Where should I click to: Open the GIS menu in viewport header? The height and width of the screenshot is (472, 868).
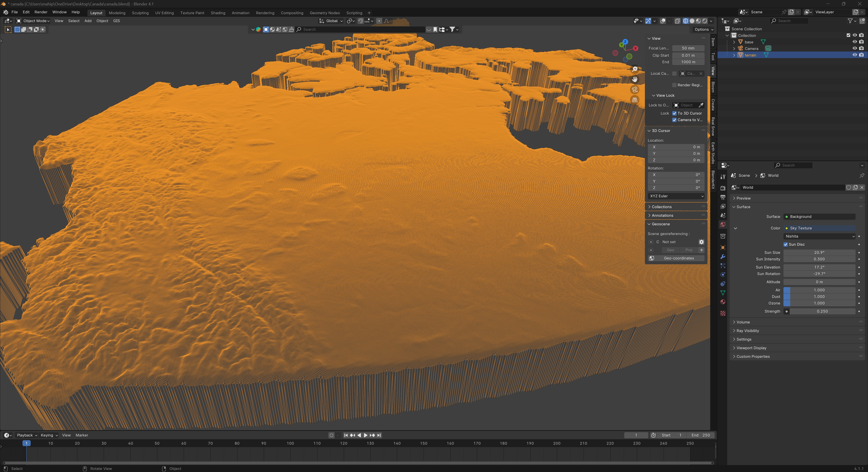pyautogui.click(x=116, y=21)
